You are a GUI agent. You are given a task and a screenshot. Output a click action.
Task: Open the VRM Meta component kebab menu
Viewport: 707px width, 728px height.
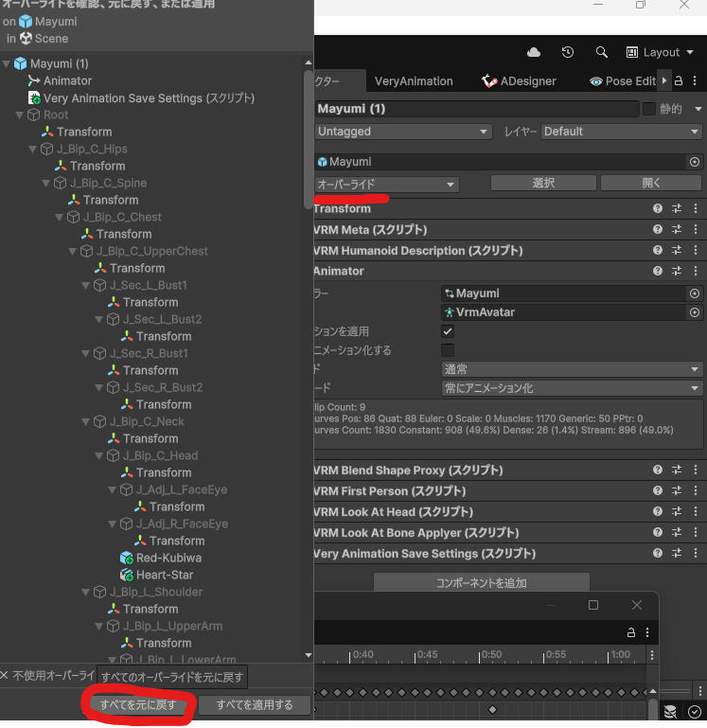coord(696,229)
